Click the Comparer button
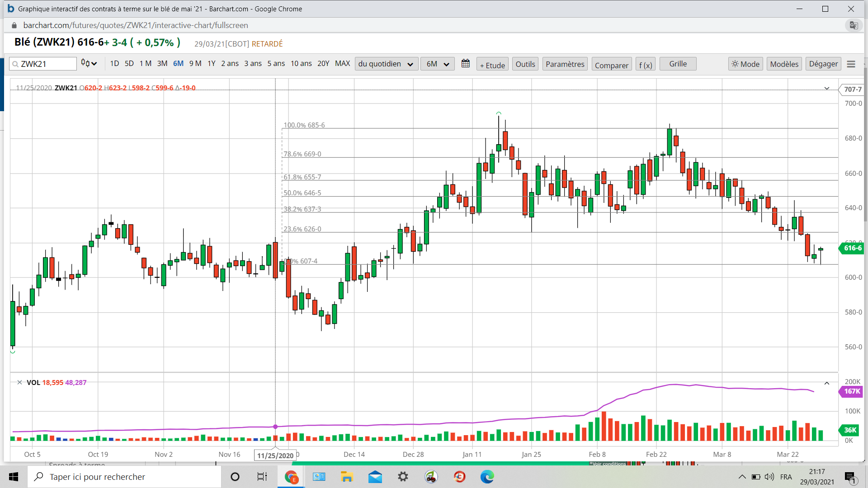Screen dimensions: 868x488 611,65
